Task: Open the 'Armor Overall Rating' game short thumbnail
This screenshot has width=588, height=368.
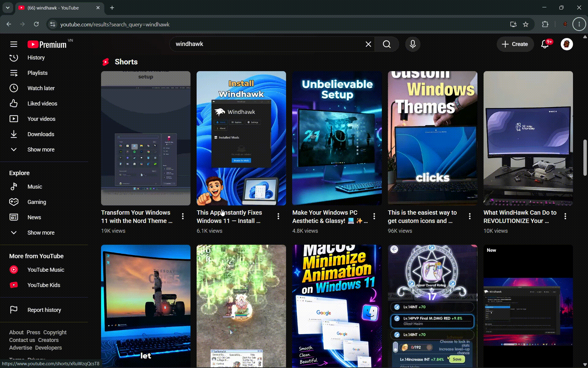Action: coord(432,306)
